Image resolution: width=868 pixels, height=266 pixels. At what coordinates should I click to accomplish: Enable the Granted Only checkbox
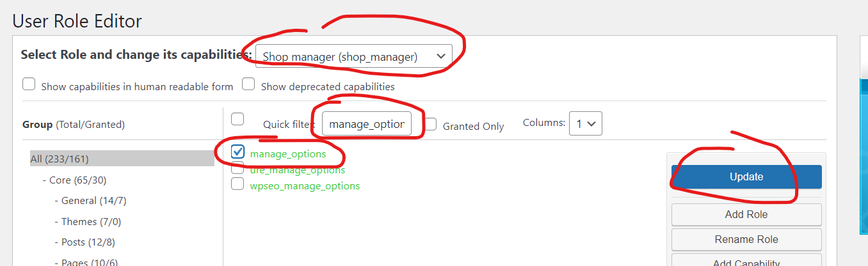(x=431, y=125)
